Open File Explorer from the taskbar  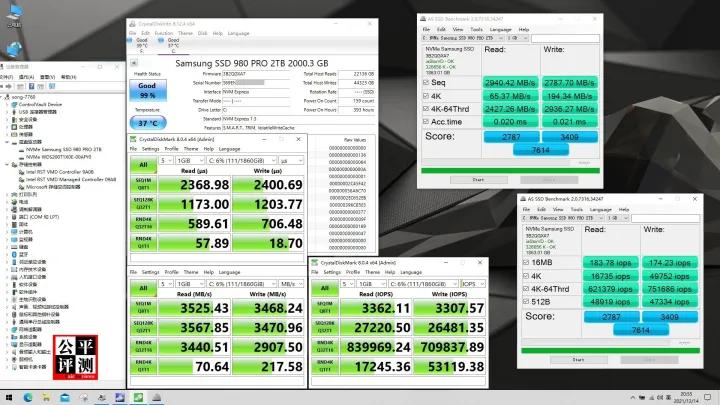(46, 398)
